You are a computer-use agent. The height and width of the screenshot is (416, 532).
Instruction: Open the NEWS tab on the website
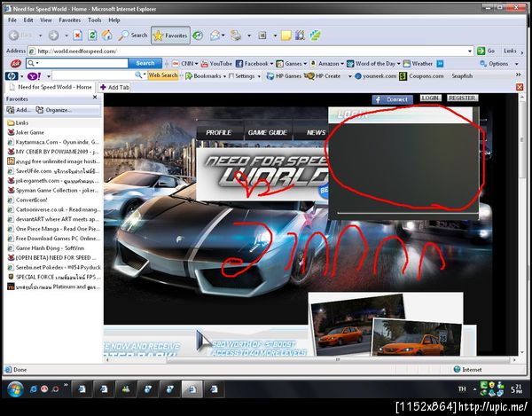pyautogui.click(x=314, y=133)
